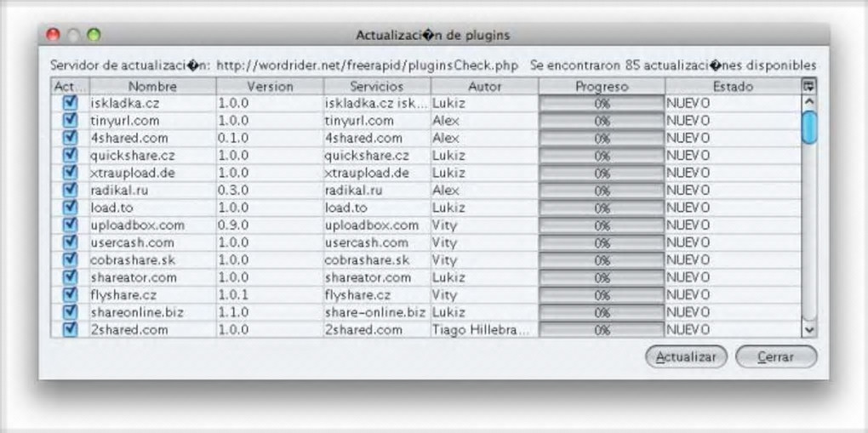
Task: Select the iskladka.cz name cell
Action: click(x=153, y=103)
